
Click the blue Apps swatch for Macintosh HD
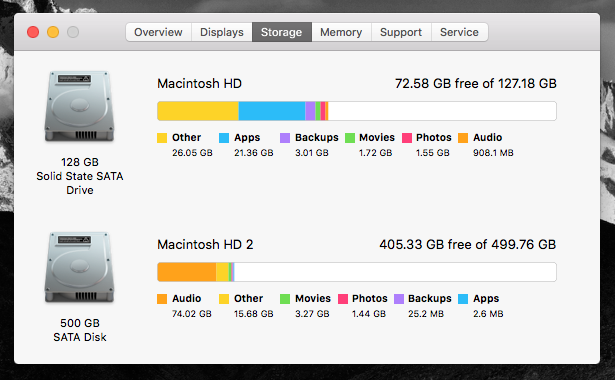[224, 138]
